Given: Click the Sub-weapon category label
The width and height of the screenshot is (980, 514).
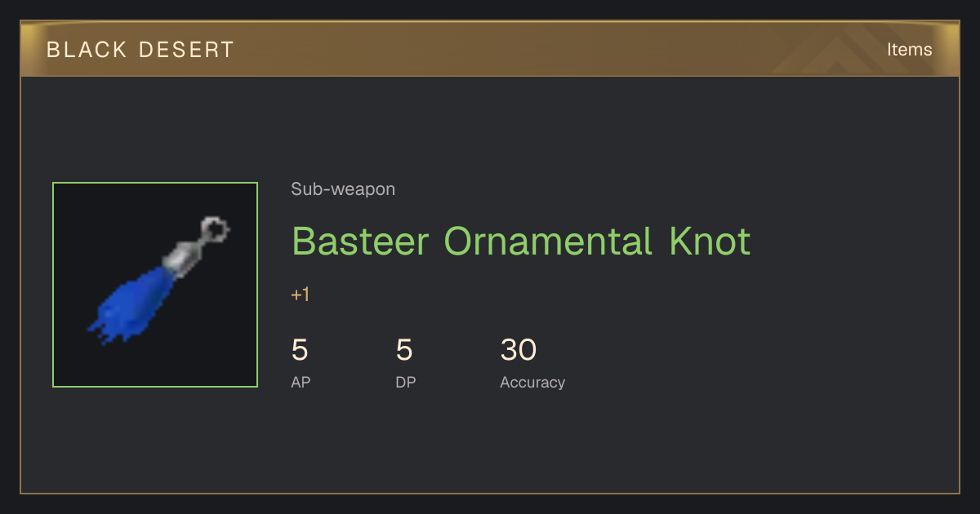Looking at the screenshot, I should click(x=343, y=189).
